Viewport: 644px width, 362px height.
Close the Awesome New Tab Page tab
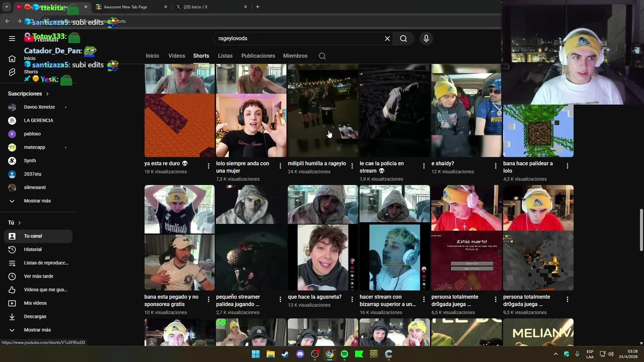166,7
